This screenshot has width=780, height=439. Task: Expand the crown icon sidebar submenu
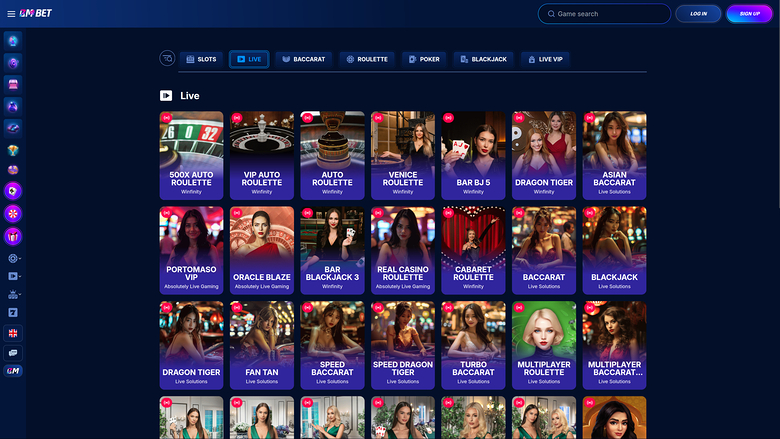pos(14,295)
